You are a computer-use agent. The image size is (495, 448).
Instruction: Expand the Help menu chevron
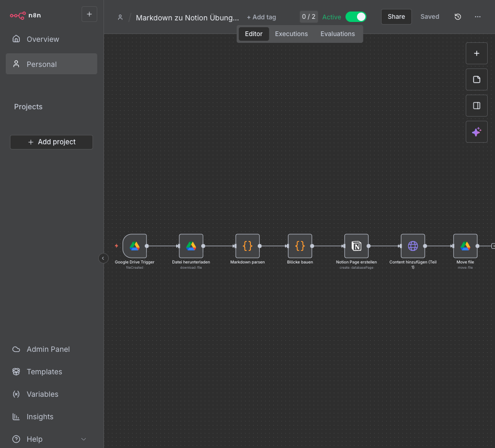84,439
